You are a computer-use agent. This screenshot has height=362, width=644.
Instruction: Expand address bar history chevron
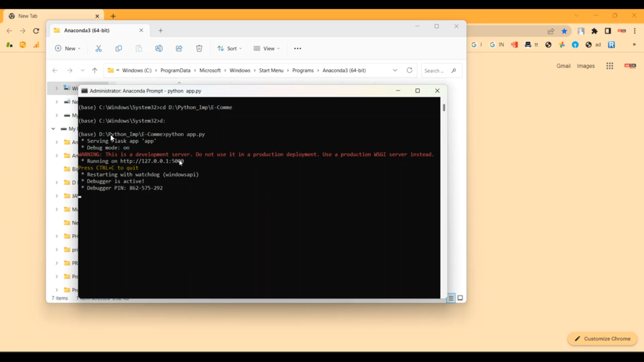pyautogui.click(x=395, y=70)
